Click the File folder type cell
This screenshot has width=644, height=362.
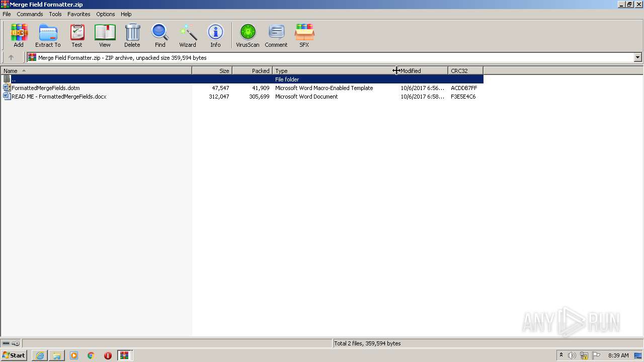(287, 79)
